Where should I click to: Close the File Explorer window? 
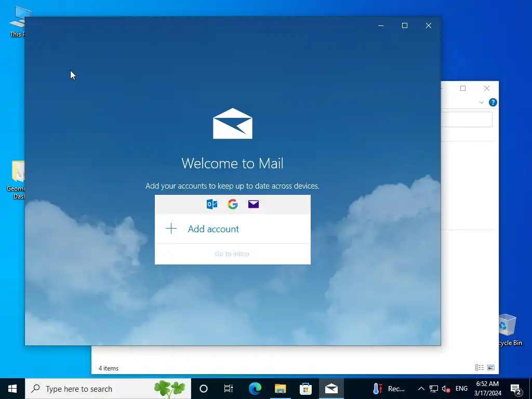coord(487,88)
